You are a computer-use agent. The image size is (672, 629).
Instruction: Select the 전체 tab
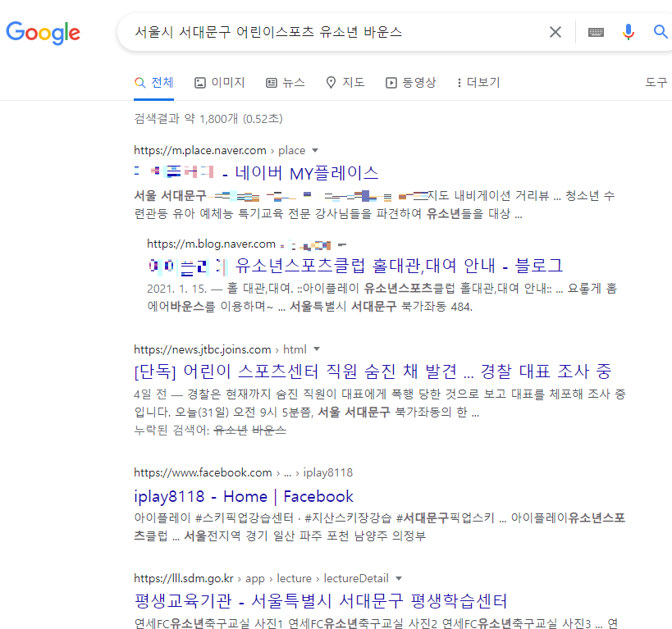point(154,82)
